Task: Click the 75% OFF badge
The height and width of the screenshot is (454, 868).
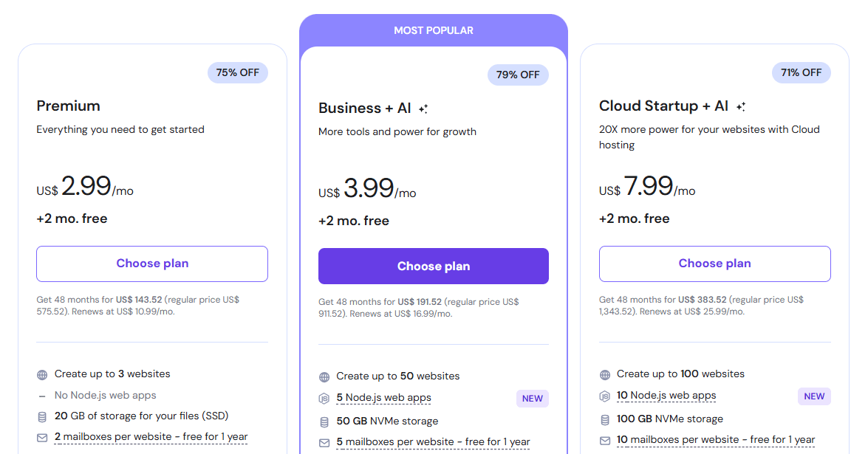Action: (237, 72)
